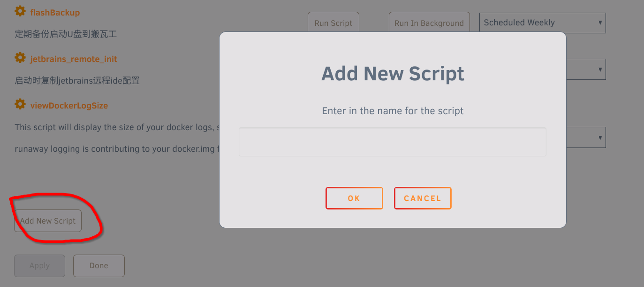The width and height of the screenshot is (644, 287).
Task: Expand the schedule dropdown for jetbrains_remote_init row
Action: click(x=586, y=70)
